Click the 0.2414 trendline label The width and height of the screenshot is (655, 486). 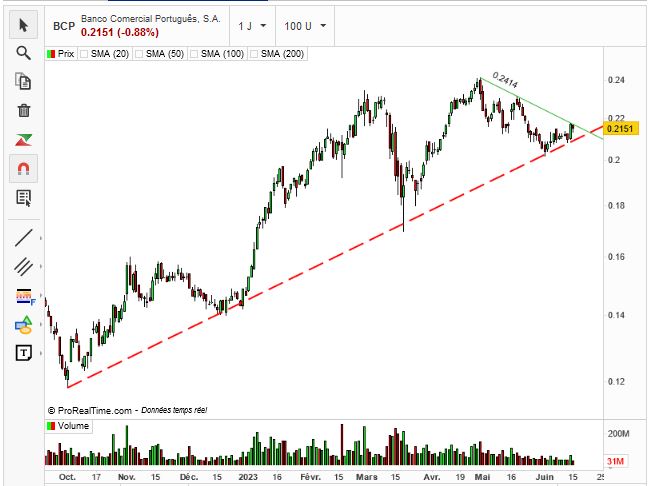click(x=505, y=80)
